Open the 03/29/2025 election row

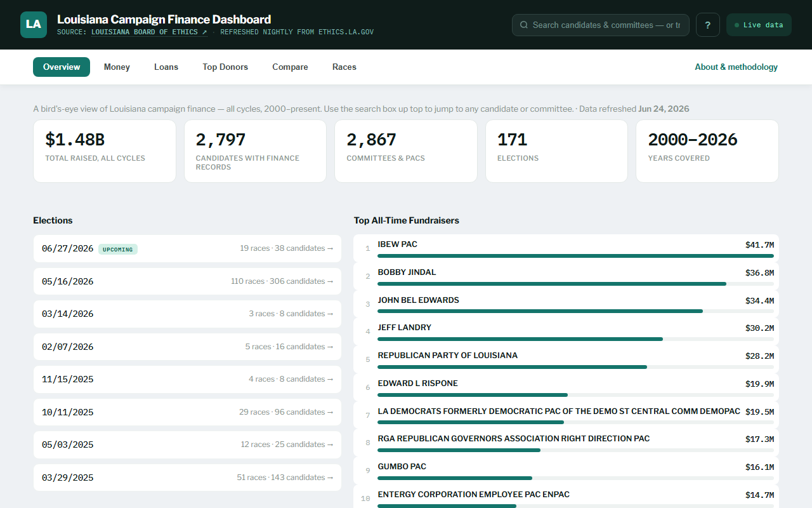187,478
